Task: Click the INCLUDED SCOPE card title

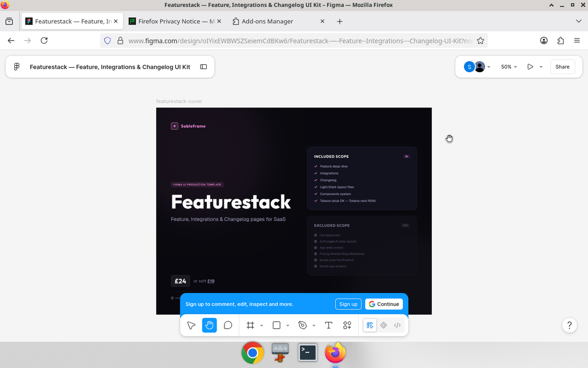Action: 331,157
